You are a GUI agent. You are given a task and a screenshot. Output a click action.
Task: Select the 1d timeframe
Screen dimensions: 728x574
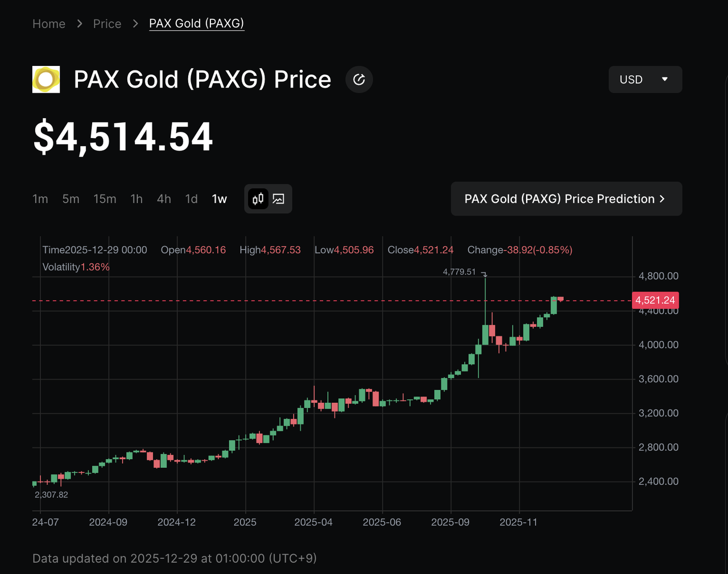point(191,199)
